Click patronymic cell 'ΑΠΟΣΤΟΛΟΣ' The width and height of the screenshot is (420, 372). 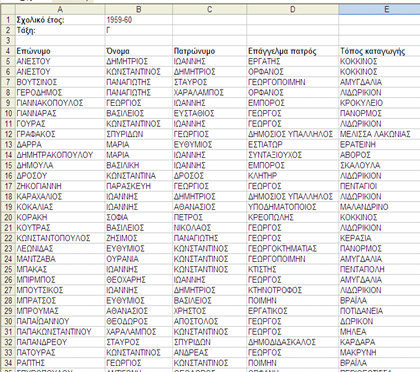click(x=210, y=321)
